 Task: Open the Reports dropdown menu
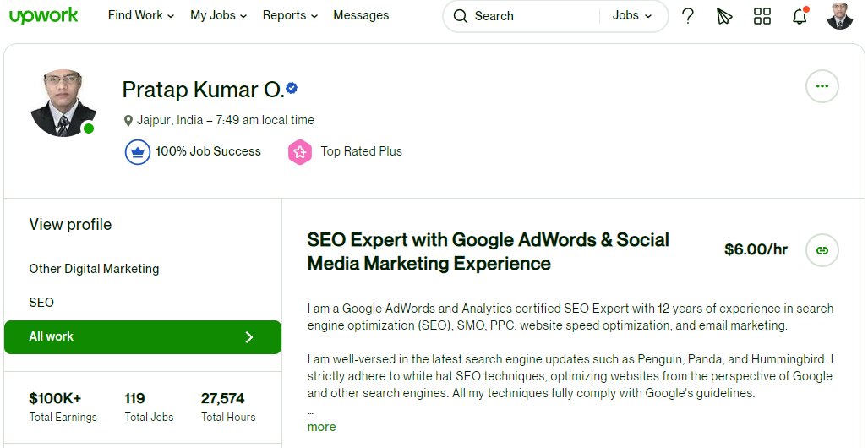click(290, 15)
